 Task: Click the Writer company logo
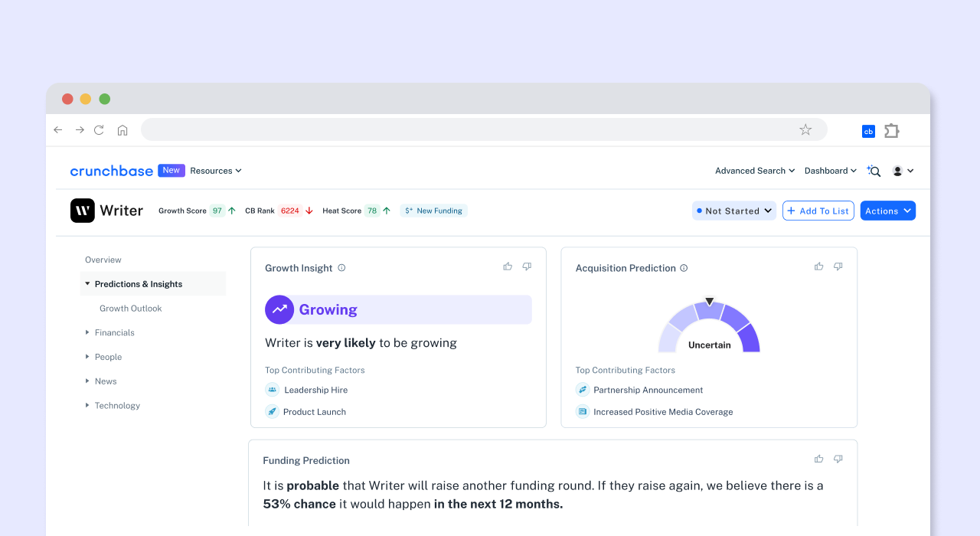(83, 211)
